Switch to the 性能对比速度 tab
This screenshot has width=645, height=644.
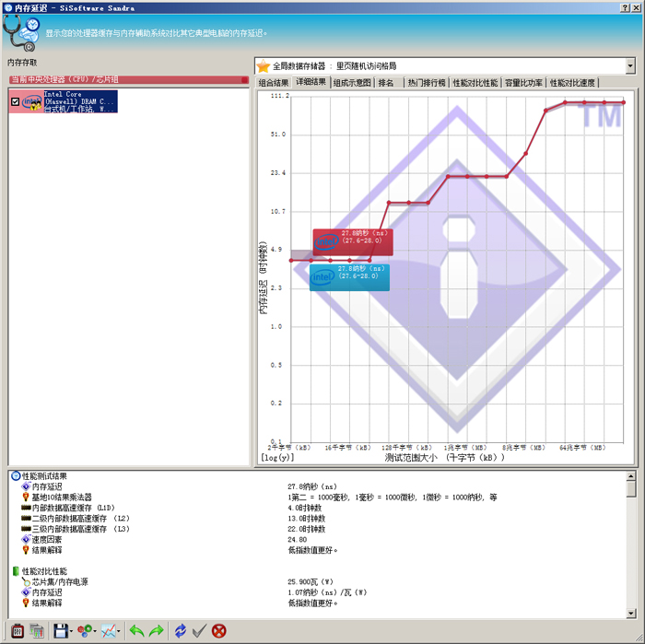pyautogui.click(x=572, y=83)
